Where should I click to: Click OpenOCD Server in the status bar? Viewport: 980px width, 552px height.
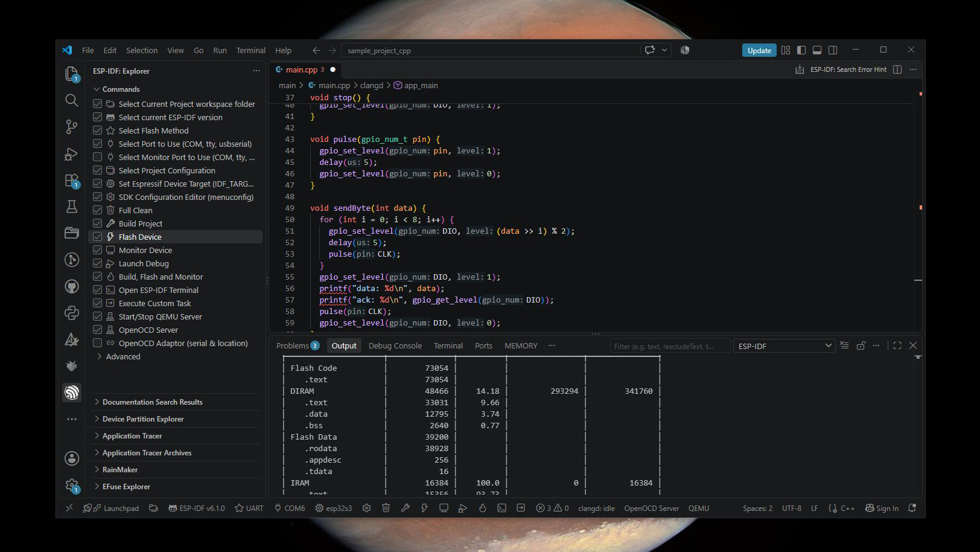coord(651,508)
